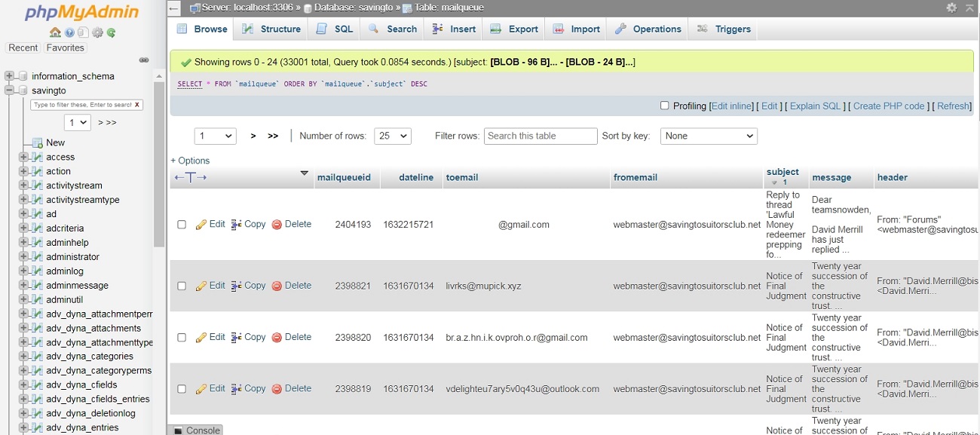Click the link chain icon in sidebar
Screen dimensions: 980x435
[x=144, y=60]
